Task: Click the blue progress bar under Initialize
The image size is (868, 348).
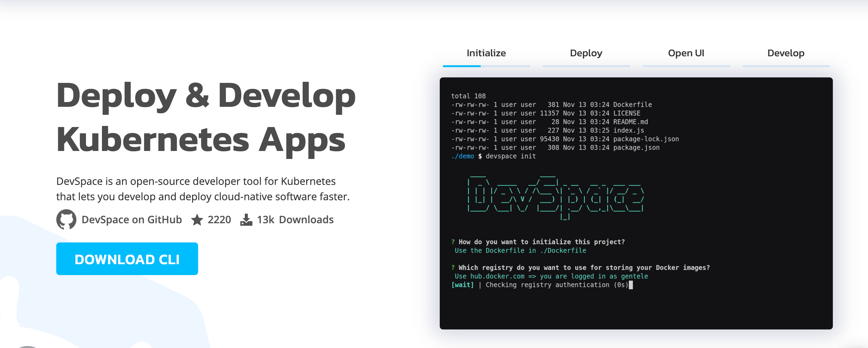Action: pyautogui.click(x=461, y=66)
